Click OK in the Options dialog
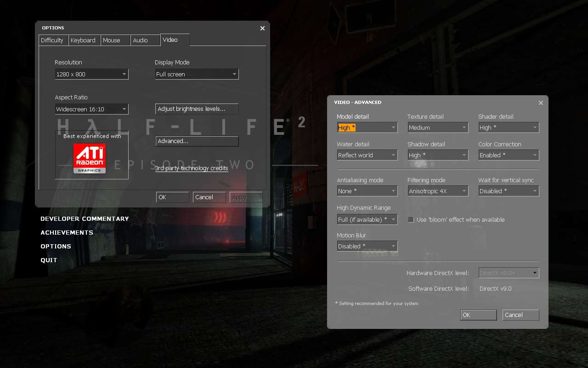This screenshot has width=588, height=368. [172, 197]
